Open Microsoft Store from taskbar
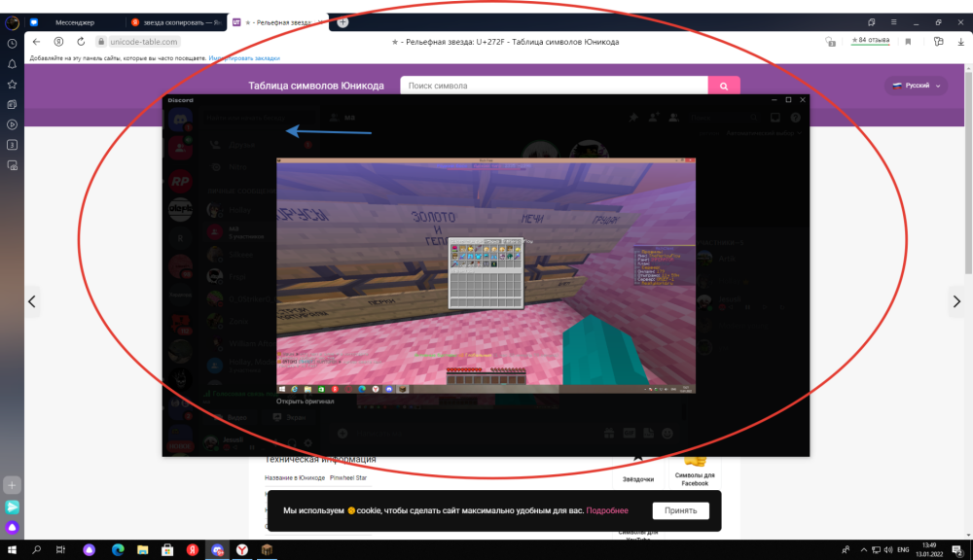The height and width of the screenshot is (560, 973). tap(167, 549)
